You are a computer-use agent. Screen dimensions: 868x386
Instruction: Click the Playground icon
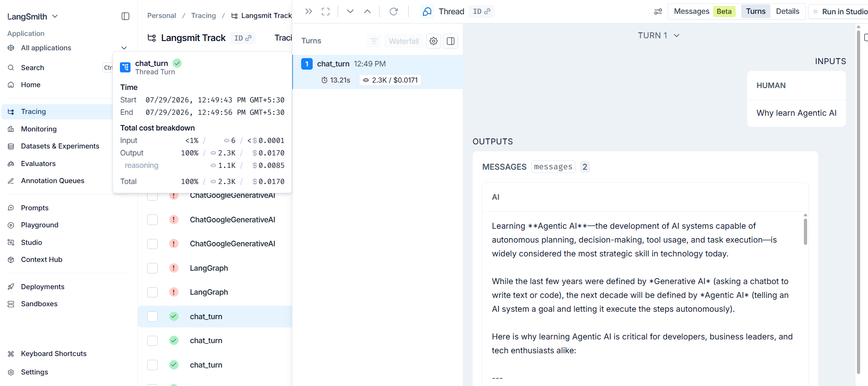(11, 225)
